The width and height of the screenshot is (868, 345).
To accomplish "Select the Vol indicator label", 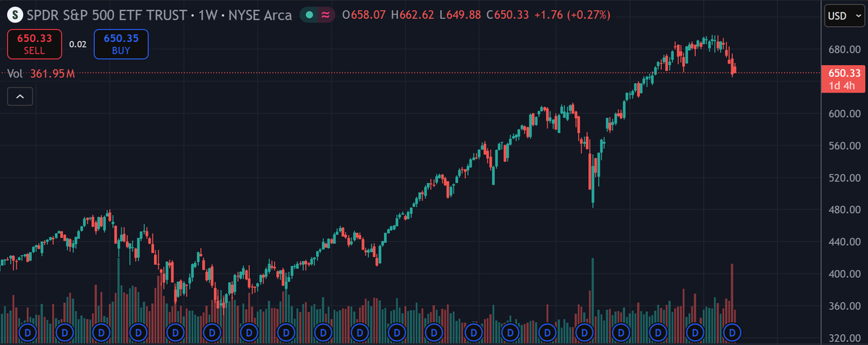I will (15, 73).
